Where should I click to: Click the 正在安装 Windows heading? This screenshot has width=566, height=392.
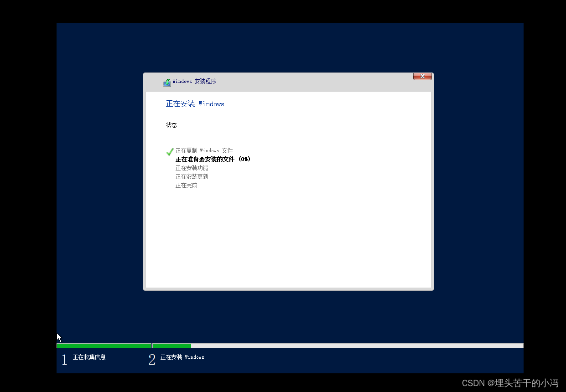pyautogui.click(x=195, y=104)
